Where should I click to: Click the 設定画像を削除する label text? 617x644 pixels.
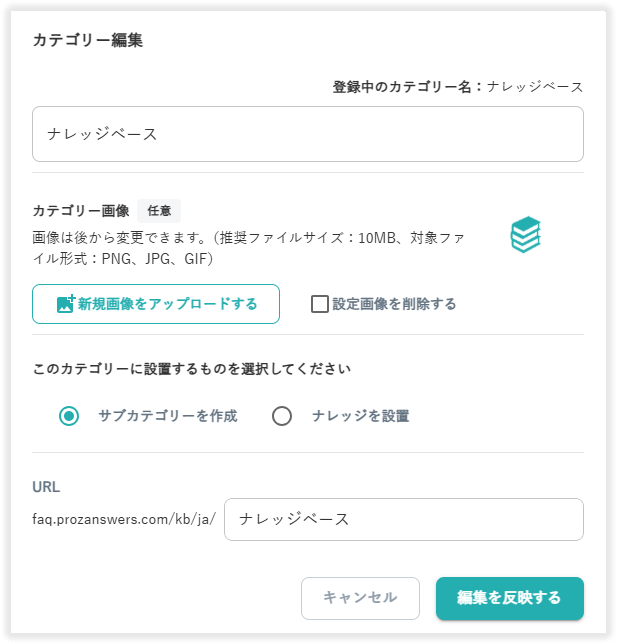[394, 304]
